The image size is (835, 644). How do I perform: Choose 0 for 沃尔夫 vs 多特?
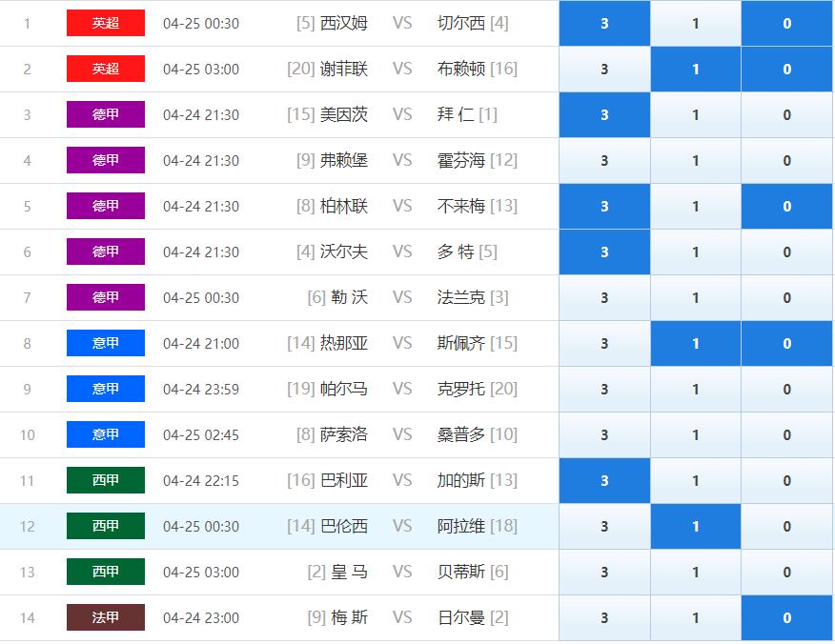coord(786,252)
